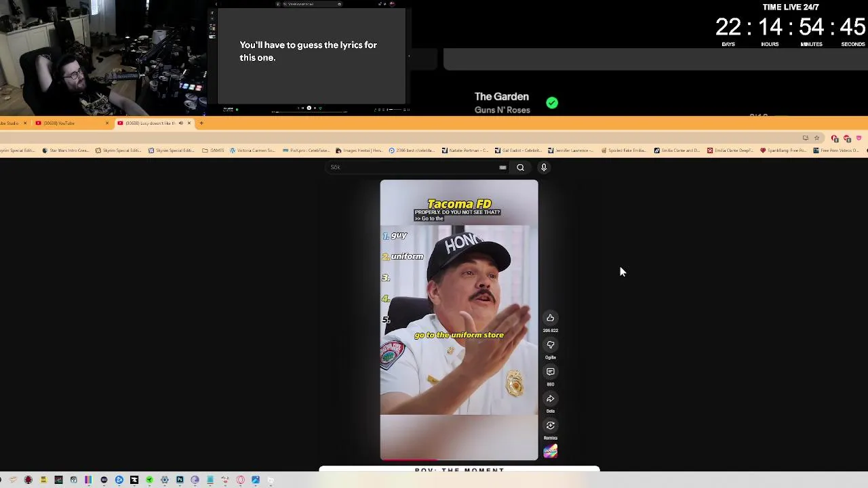Screen dimensions: 868x488
Task: Open the first red extension icon in the toolbar
Action: pos(835,138)
